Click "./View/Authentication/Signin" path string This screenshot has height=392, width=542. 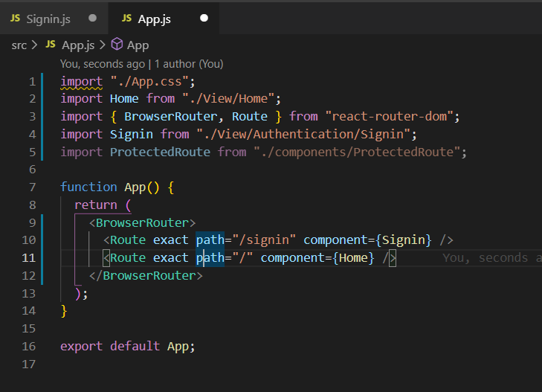click(x=303, y=134)
